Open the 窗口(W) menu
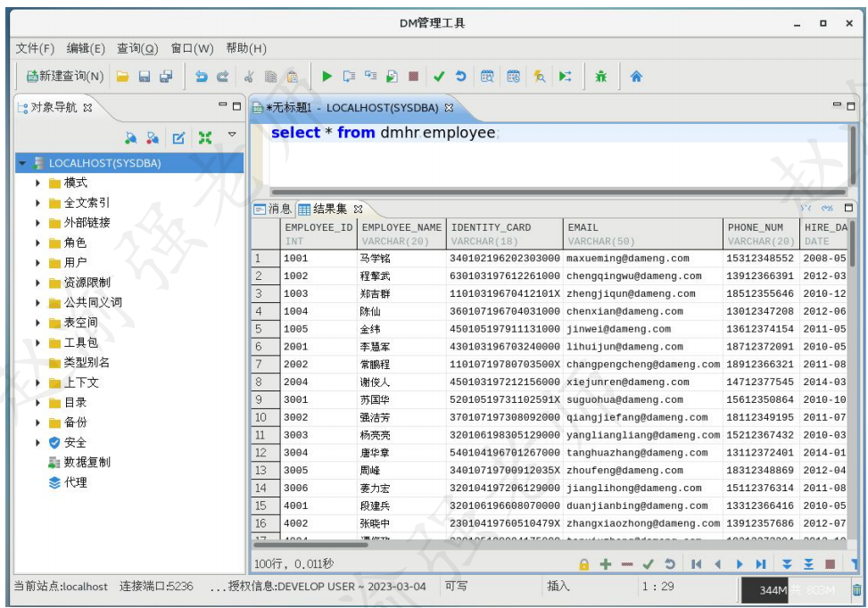 click(192, 49)
